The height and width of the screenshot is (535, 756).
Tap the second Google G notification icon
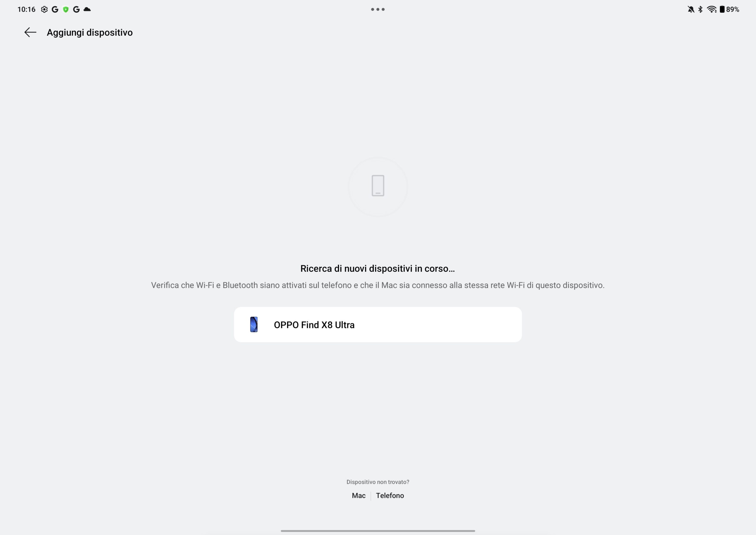point(76,9)
